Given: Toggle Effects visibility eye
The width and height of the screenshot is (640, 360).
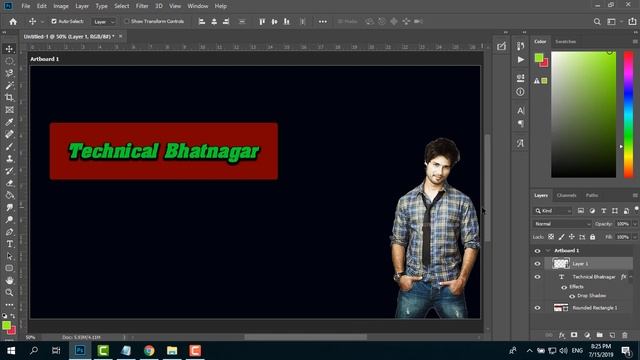Looking at the screenshot, I should pyautogui.click(x=564, y=287).
